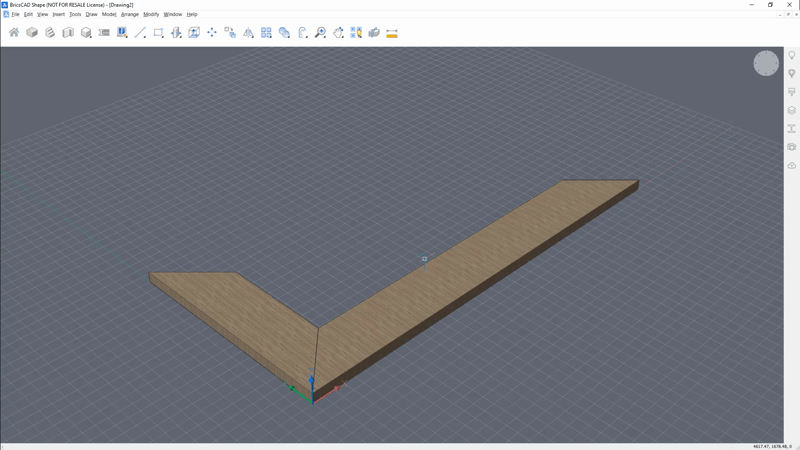Select the Wall tool icon

[68, 33]
